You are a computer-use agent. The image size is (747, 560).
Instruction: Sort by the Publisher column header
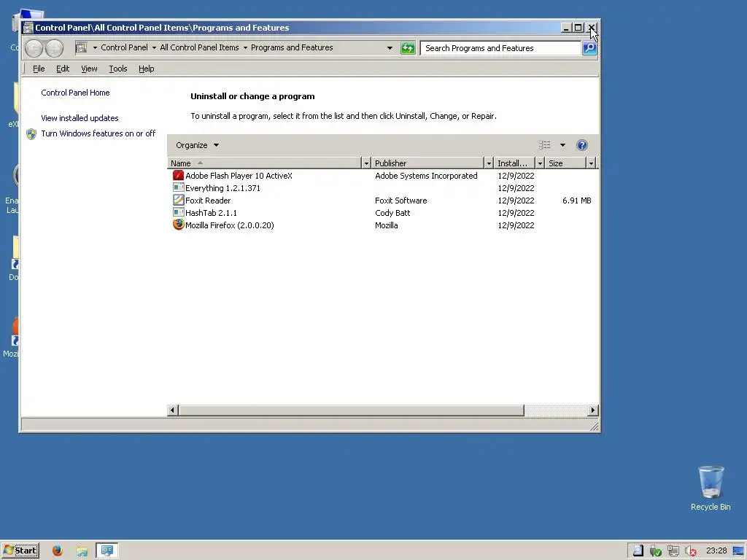(x=427, y=163)
